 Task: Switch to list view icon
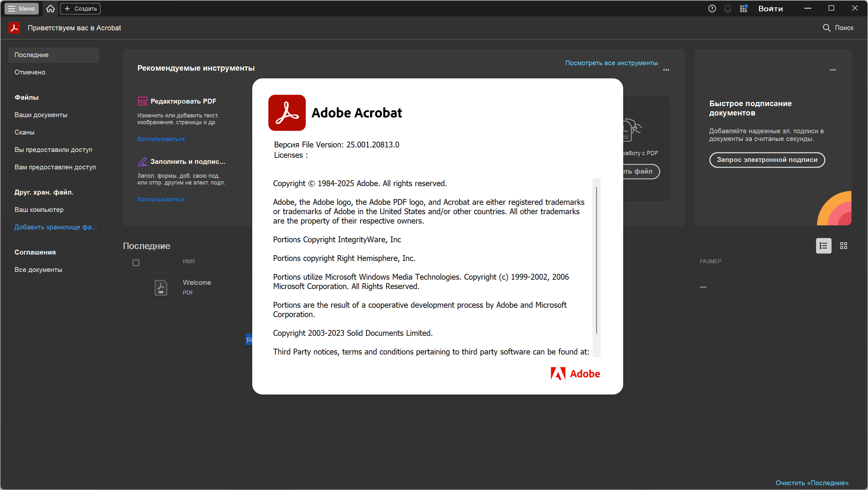(x=823, y=246)
